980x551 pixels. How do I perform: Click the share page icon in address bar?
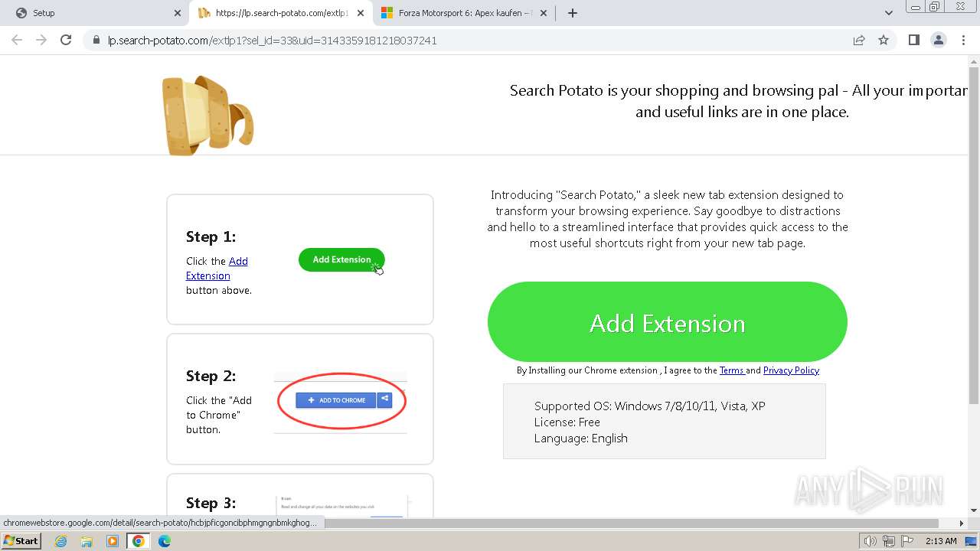[859, 40]
